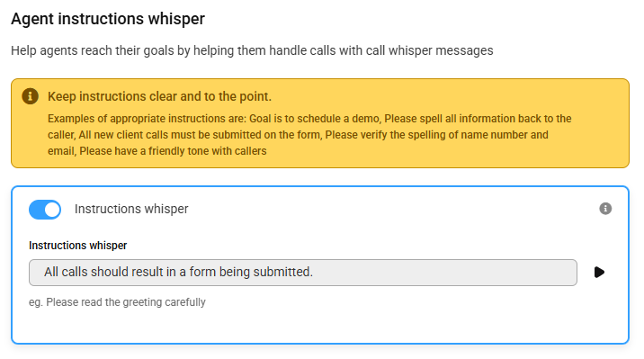Click the 'Agent instructions whisper' heading
This screenshot has width=644, height=359.
[x=108, y=19]
